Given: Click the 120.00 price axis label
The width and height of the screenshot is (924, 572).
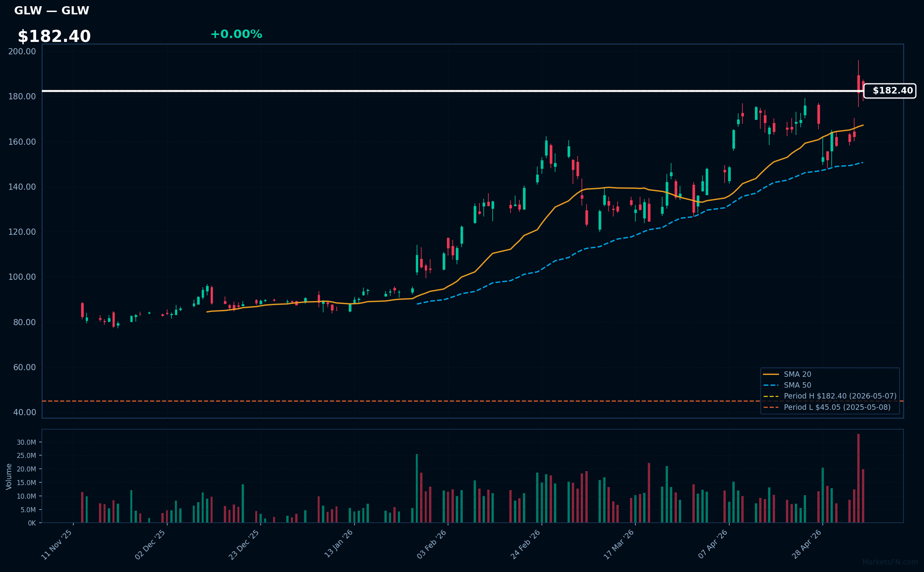Looking at the screenshot, I should coord(22,232).
